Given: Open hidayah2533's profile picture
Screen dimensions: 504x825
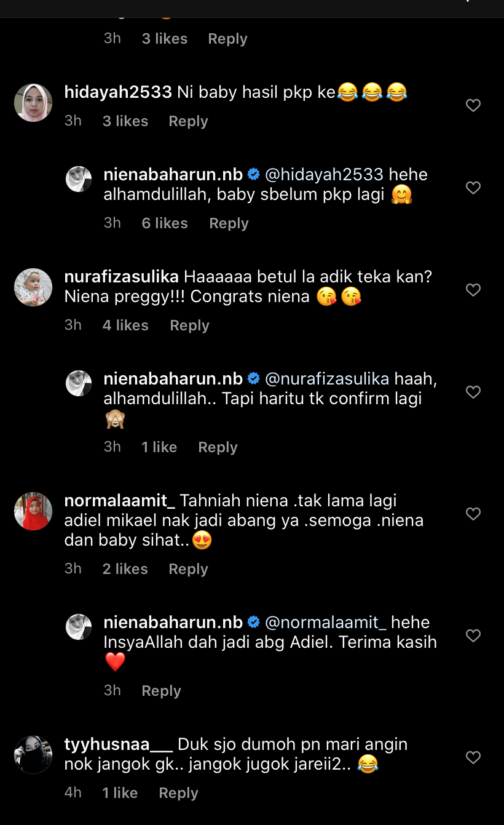Looking at the screenshot, I should pyautogui.click(x=33, y=103).
